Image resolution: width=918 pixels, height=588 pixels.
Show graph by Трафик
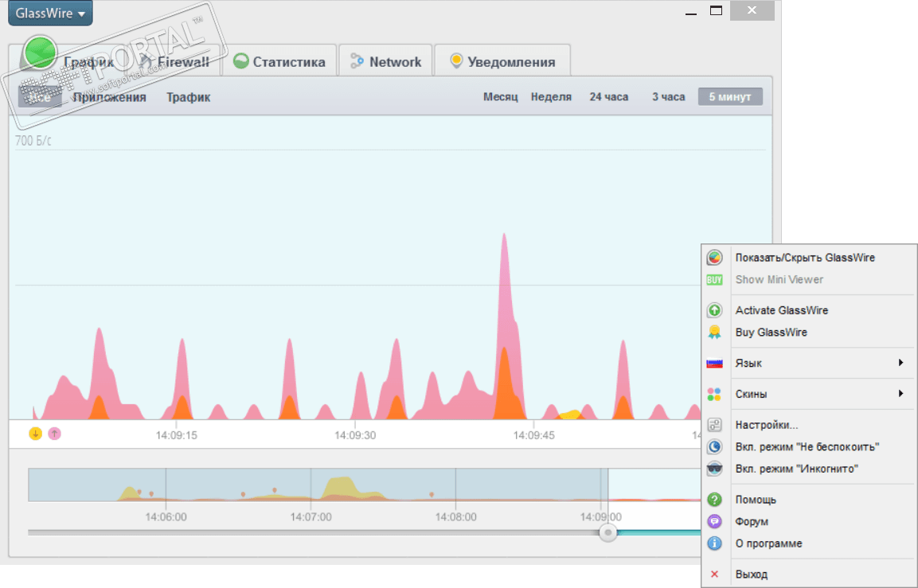tap(188, 97)
